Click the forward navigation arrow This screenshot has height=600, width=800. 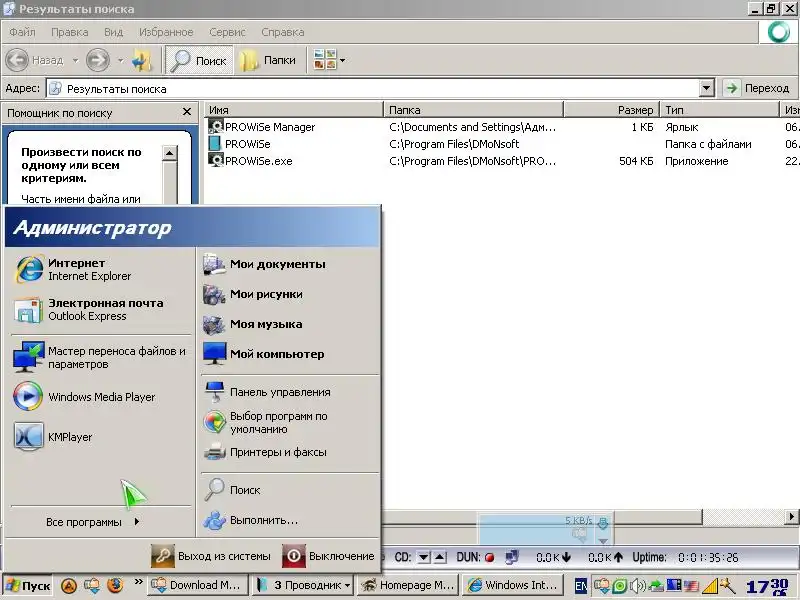[97, 60]
